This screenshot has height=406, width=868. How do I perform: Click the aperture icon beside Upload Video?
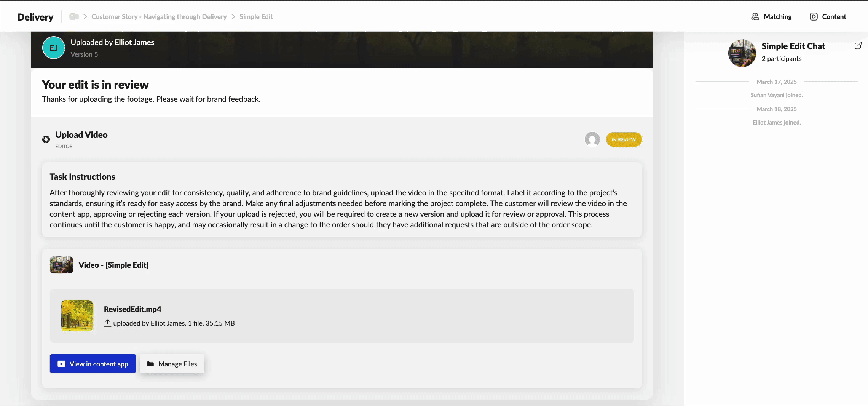(x=46, y=139)
